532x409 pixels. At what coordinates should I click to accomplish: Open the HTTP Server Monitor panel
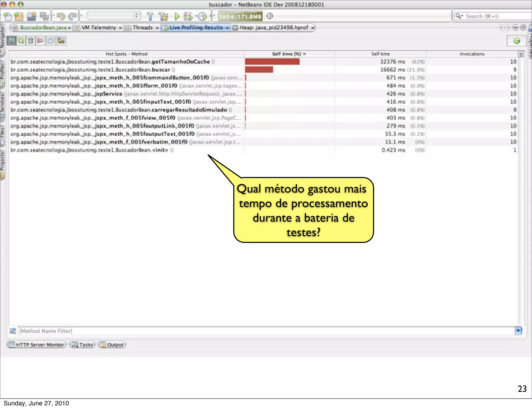[x=37, y=345]
